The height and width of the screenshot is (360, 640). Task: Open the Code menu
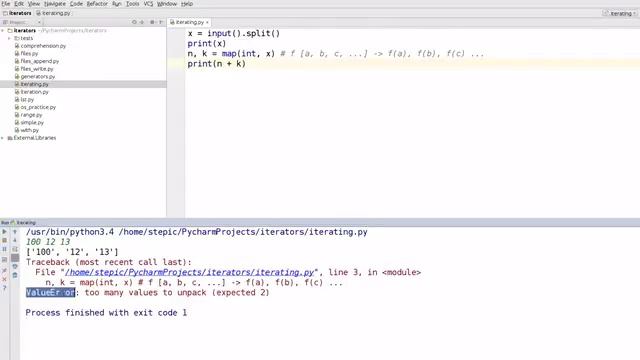pos(76,4)
